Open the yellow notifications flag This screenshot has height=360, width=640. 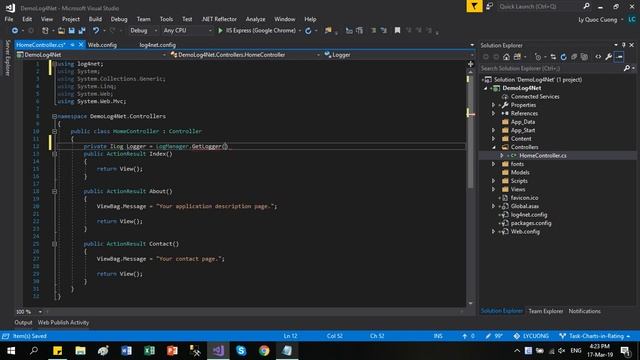pos(474,6)
